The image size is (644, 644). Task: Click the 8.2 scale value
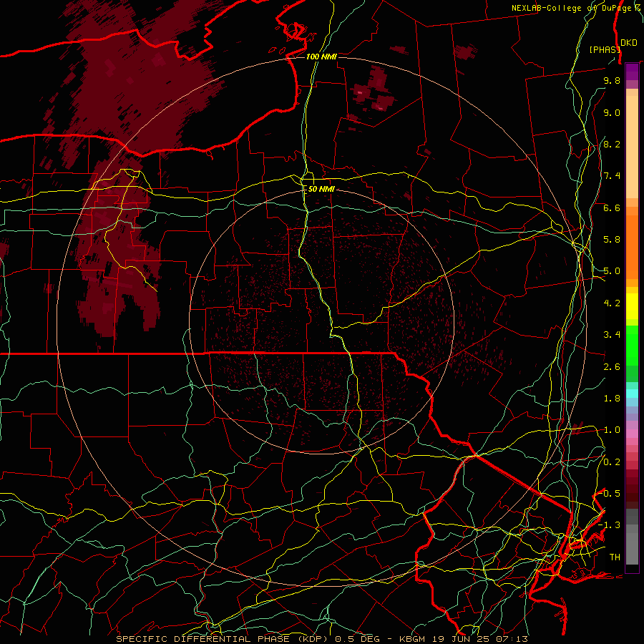pyautogui.click(x=612, y=144)
